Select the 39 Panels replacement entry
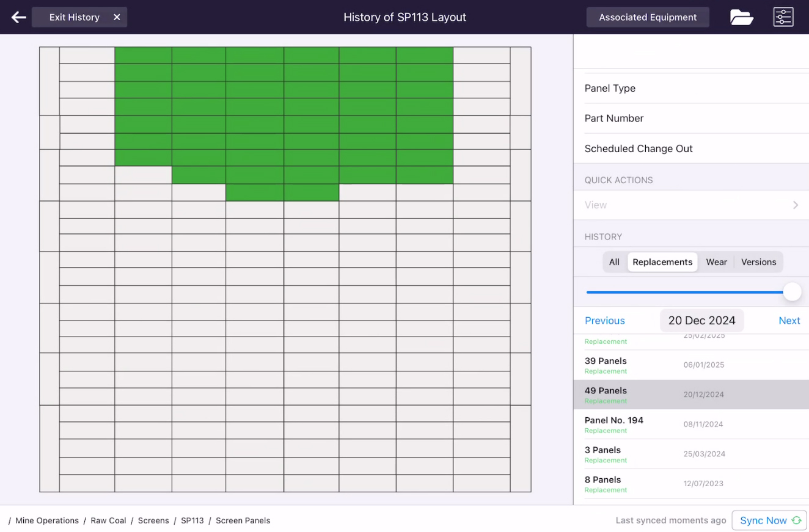 (691, 365)
